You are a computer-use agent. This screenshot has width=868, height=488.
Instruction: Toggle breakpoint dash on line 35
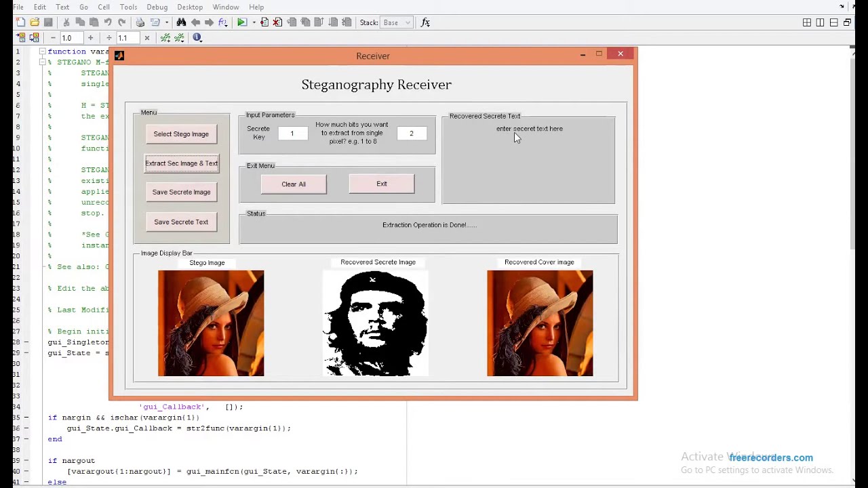click(x=26, y=418)
